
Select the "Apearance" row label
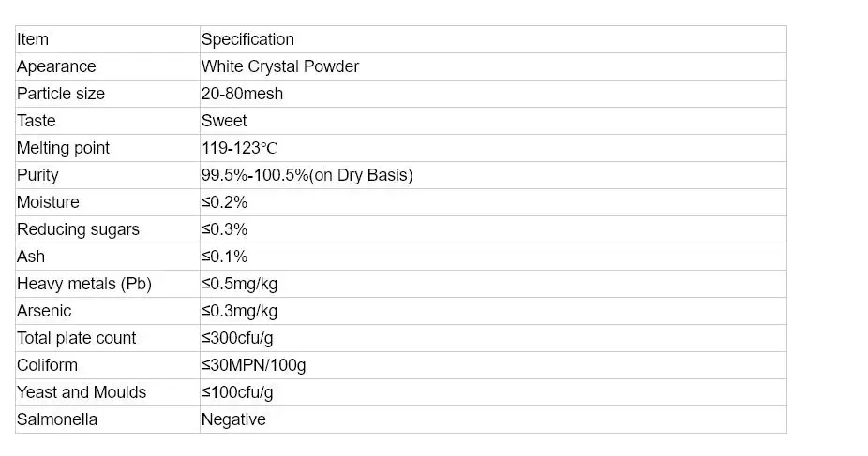point(56,66)
